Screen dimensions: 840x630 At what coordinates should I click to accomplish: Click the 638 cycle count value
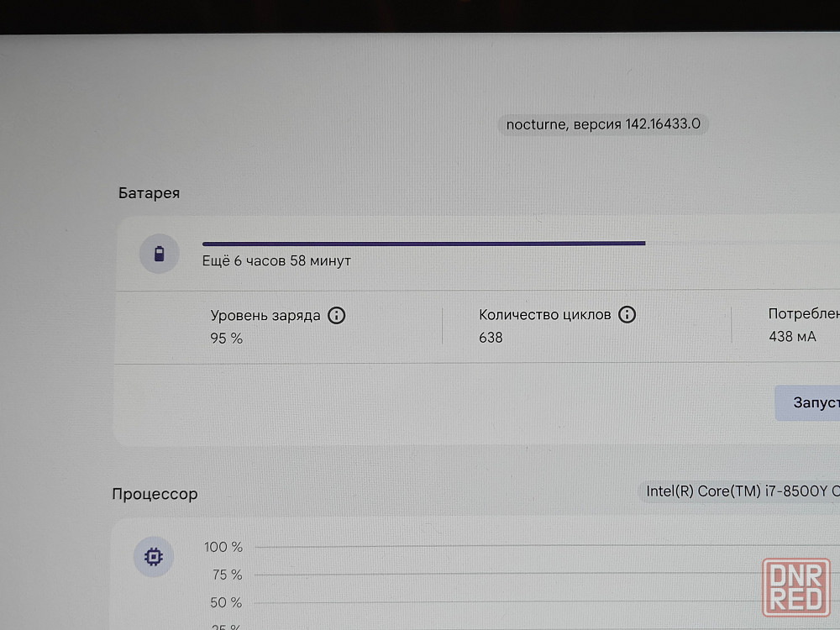click(x=491, y=338)
